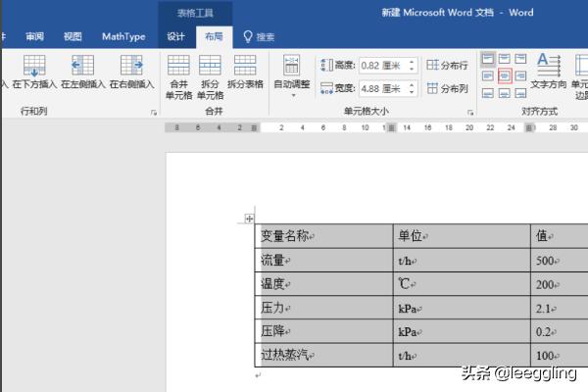Click value cell '100'

[560, 355]
